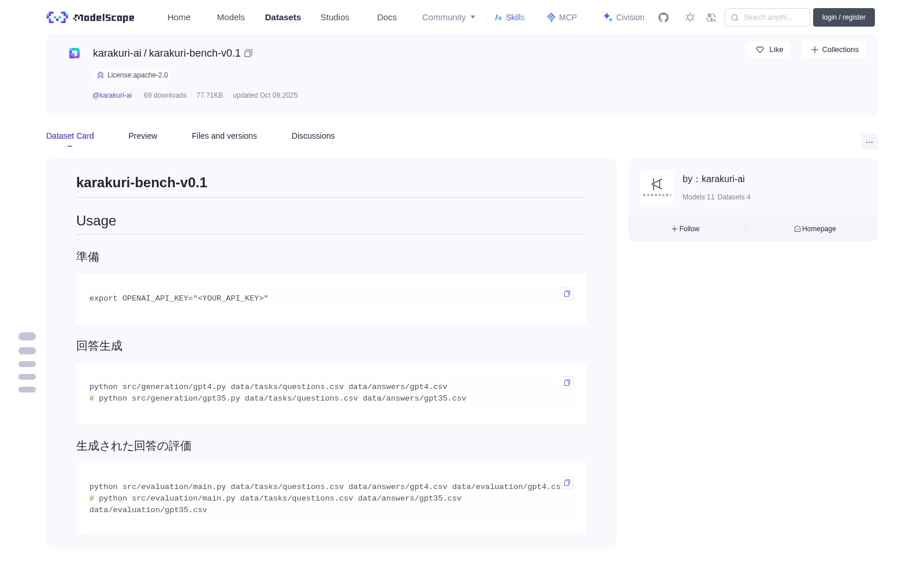This screenshot has height=578, width=924.
Task: Switch to the Preview tab
Action: (143, 136)
